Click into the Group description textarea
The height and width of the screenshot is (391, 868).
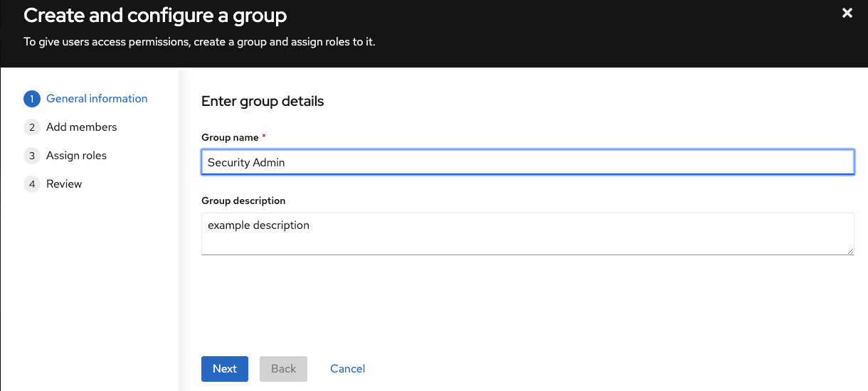click(526, 233)
